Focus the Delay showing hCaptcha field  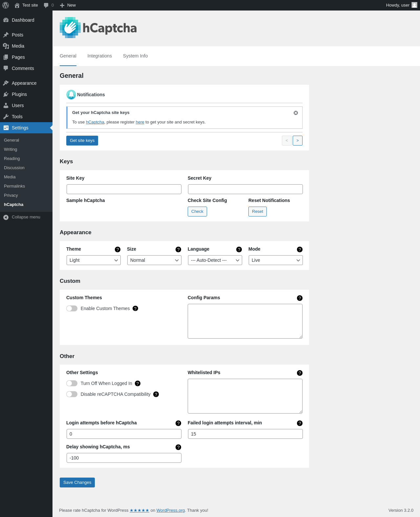click(124, 458)
